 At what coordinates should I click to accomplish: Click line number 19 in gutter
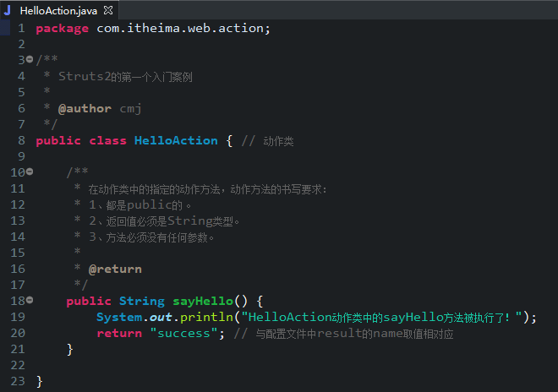(18, 317)
